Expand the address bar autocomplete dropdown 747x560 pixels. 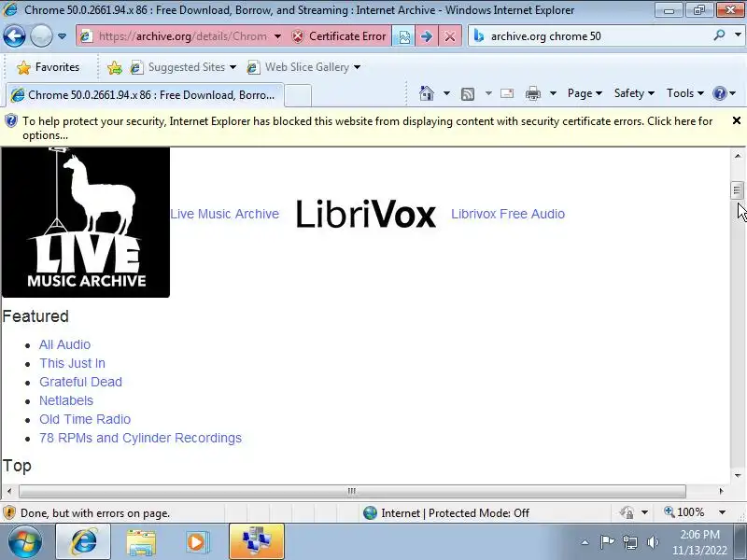277,36
